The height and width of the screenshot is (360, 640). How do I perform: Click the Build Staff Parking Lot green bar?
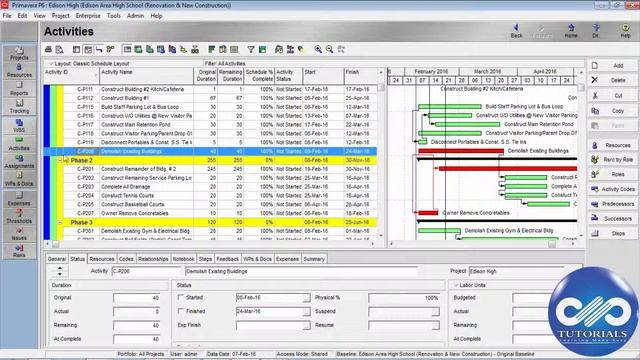(450, 107)
